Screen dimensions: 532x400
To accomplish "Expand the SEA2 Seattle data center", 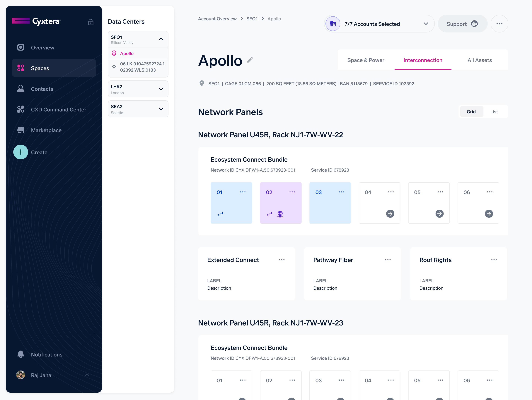I will [x=161, y=109].
